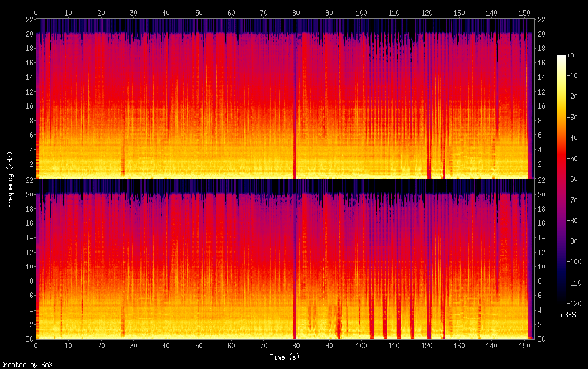Click the 'Time (s)' axis label

pyautogui.click(x=286, y=357)
